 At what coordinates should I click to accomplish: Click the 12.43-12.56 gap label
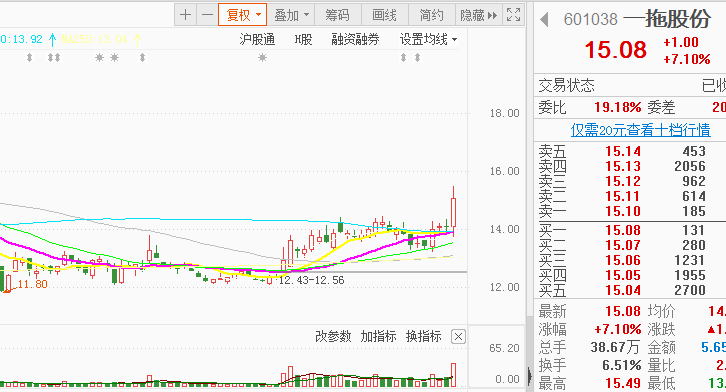pyautogui.click(x=312, y=280)
